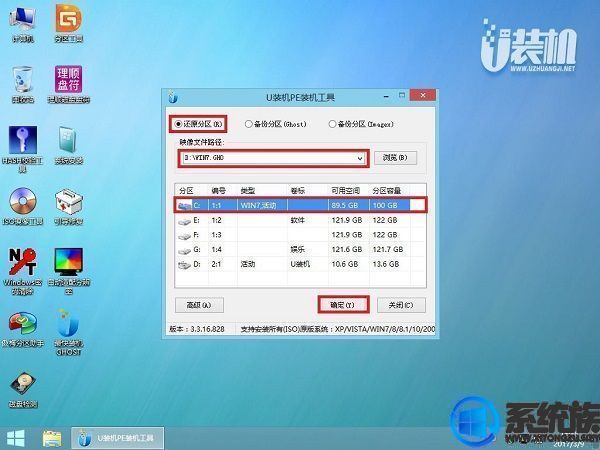The image size is (600, 450).
Task: Open the 理顺盘符 drive letter icon
Action: (x=68, y=84)
